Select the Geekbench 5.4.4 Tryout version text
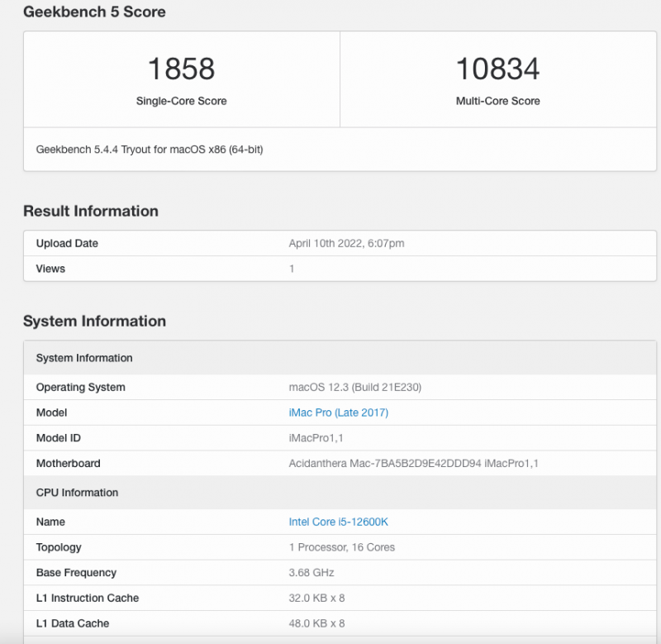This screenshot has height=644, width=661. 150,150
